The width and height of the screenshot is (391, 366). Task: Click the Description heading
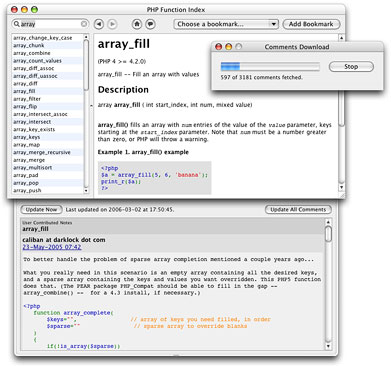123,90
